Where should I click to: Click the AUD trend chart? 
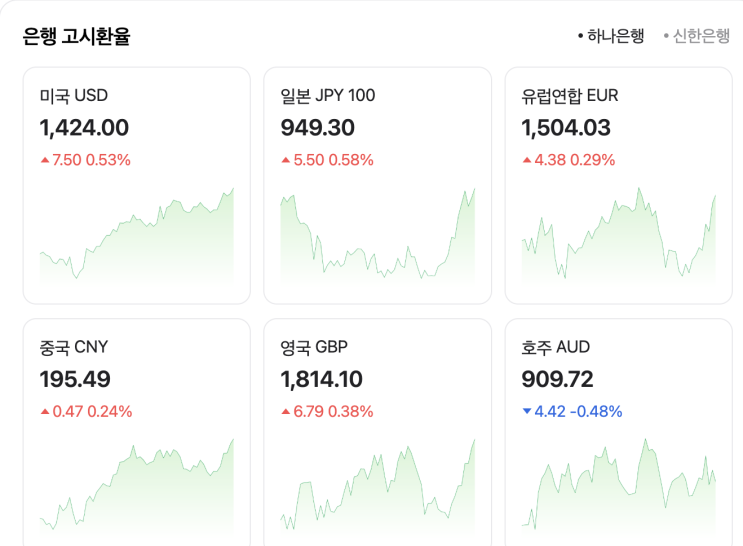point(619,490)
